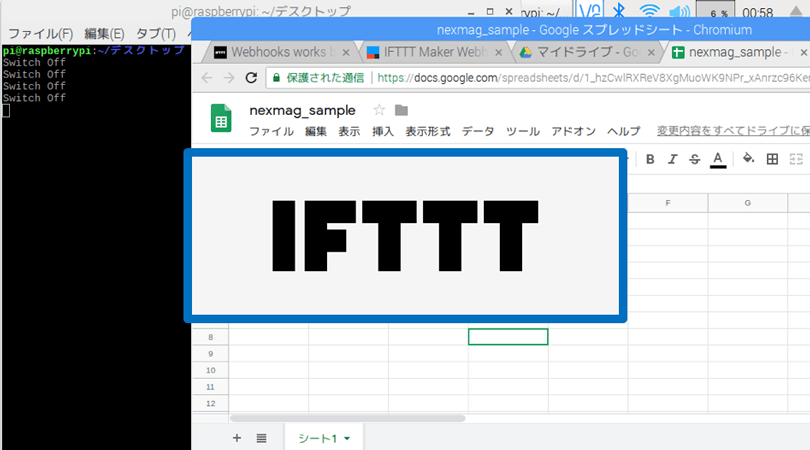Screen dimensions: 810x450
Task: Move nexmag_sample to a folder
Action: [401, 110]
